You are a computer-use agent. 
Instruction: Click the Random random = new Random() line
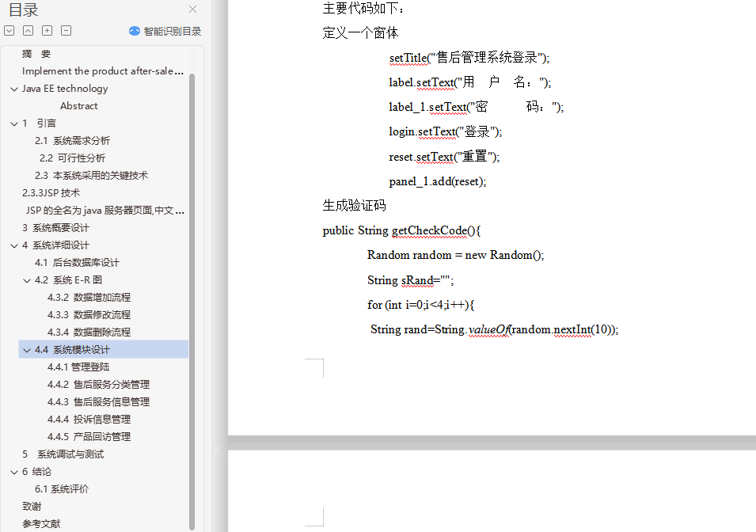click(456, 255)
